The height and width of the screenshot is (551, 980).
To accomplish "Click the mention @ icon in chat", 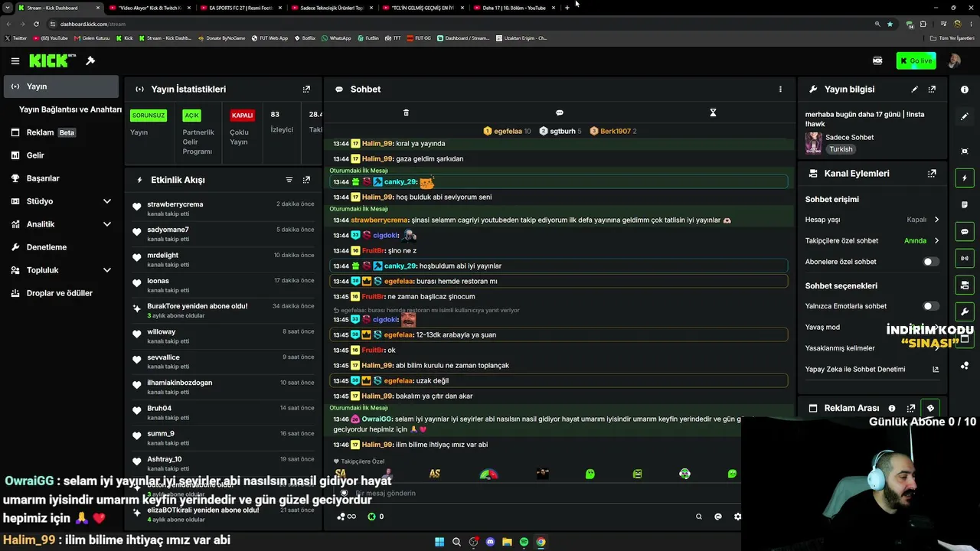I will coord(718,517).
